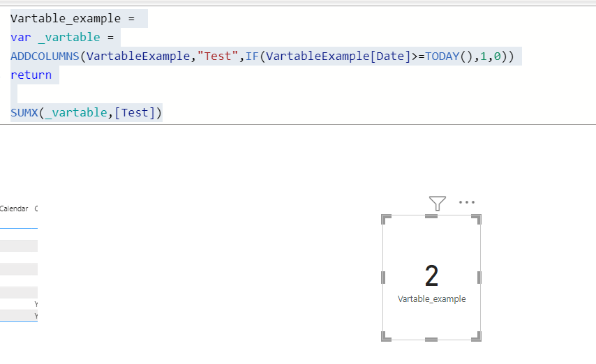Click the var keyword in the formula

coord(20,38)
